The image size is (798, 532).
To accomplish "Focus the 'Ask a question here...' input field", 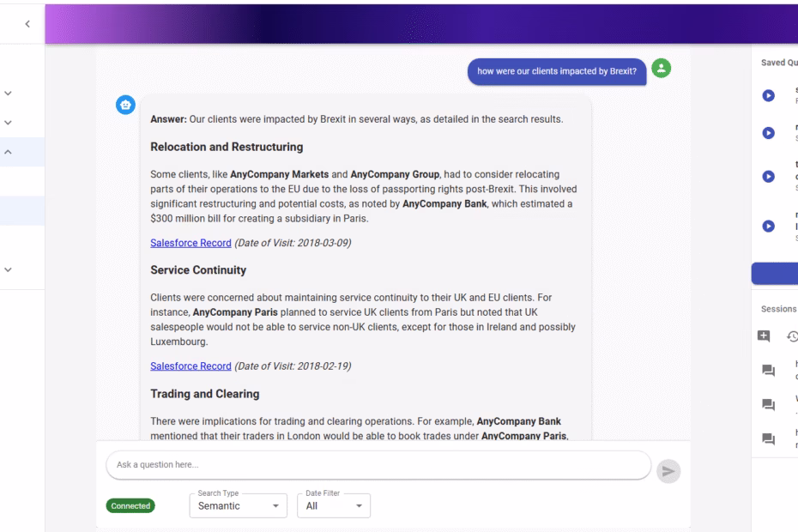I will (x=378, y=465).
